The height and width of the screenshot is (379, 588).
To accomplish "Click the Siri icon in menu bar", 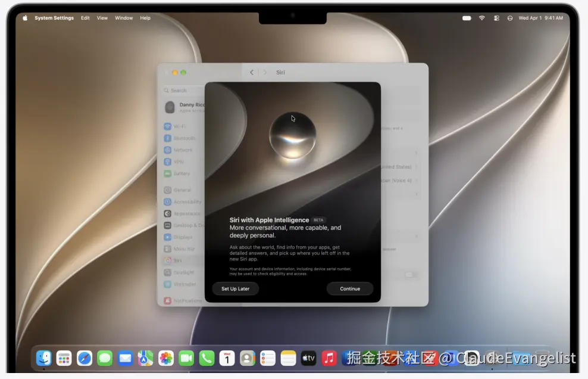I will coord(509,18).
